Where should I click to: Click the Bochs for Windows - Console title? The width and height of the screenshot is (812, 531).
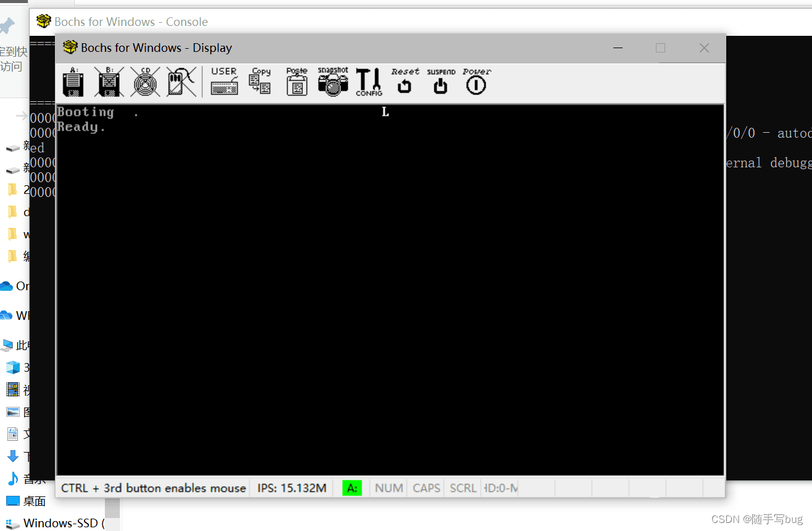pyautogui.click(x=131, y=22)
